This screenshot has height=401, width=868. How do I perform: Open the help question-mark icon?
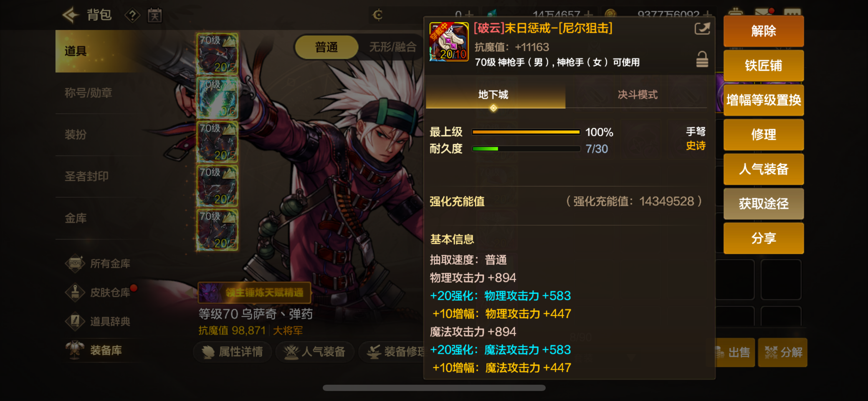(x=132, y=16)
